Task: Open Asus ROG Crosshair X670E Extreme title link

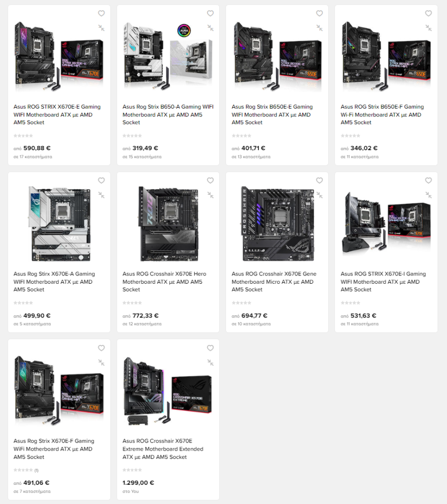Action: click(162, 449)
